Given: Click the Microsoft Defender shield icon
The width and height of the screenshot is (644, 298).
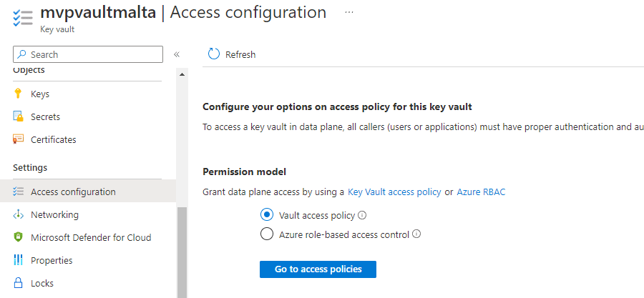Looking at the screenshot, I should tap(19, 237).
